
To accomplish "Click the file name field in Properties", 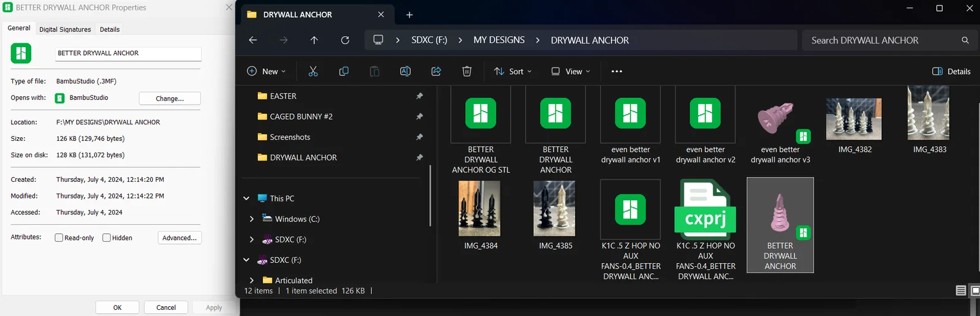I will pos(128,53).
